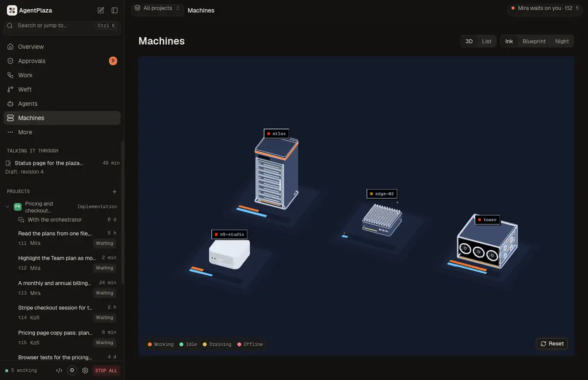This screenshot has height=380, width=588.
Task: Open Overview from the sidebar
Action: click(x=62, y=47)
